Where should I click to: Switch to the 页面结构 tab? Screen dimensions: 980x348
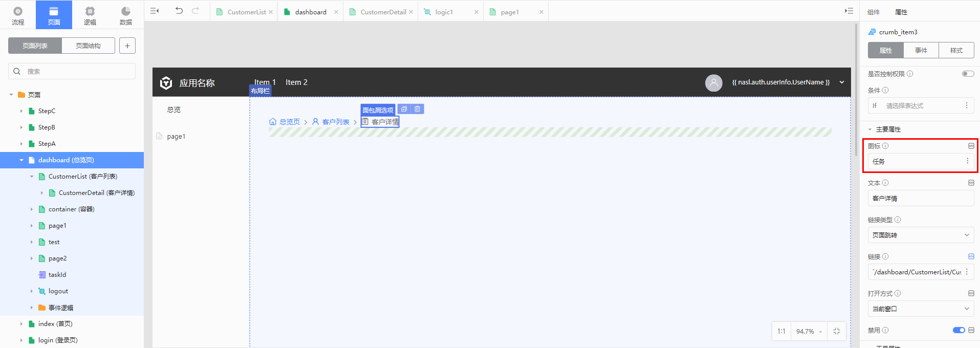click(x=88, y=46)
